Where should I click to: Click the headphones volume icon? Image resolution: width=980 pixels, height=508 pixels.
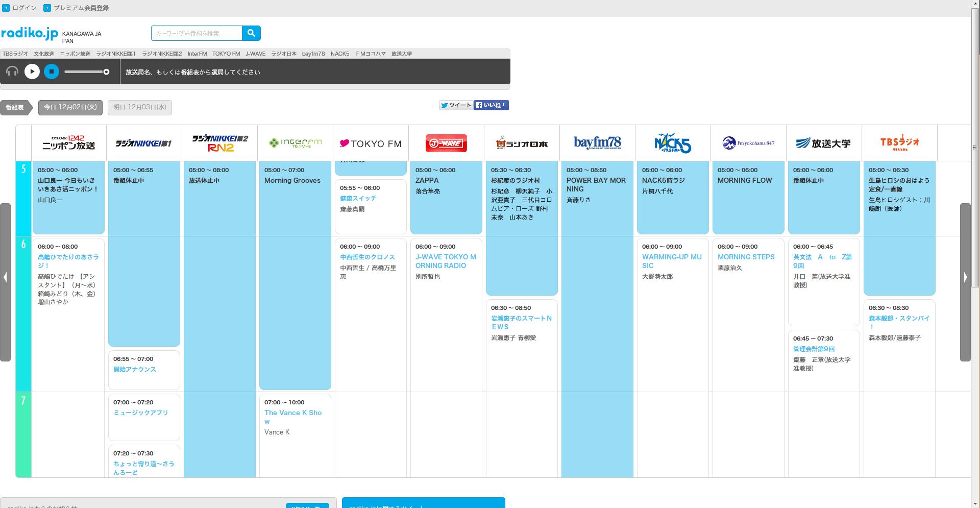[12, 71]
